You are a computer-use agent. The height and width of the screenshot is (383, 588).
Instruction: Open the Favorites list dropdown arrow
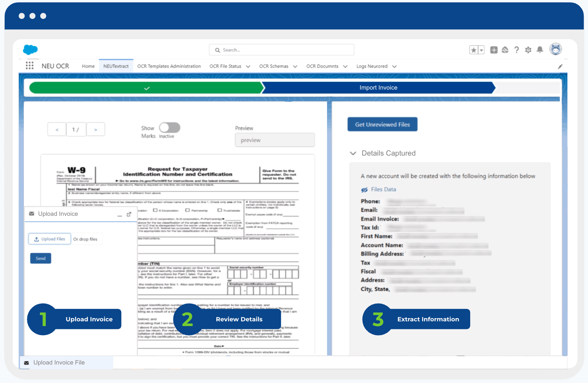[x=481, y=50]
